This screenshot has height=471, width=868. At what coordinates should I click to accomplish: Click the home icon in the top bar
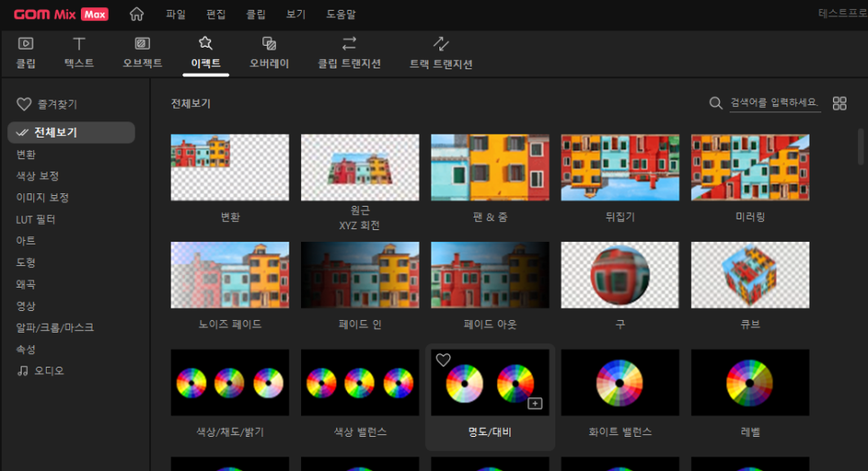click(137, 13)
